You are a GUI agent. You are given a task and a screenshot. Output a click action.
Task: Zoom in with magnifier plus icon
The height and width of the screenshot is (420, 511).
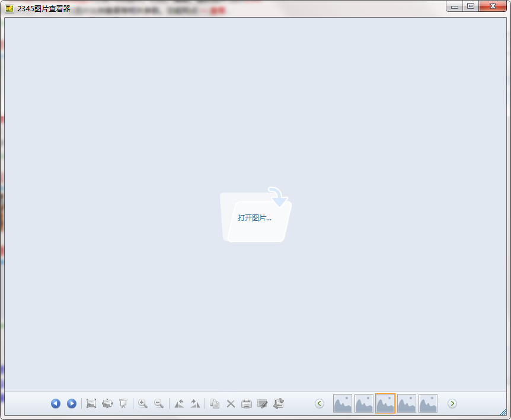(143, 403)
